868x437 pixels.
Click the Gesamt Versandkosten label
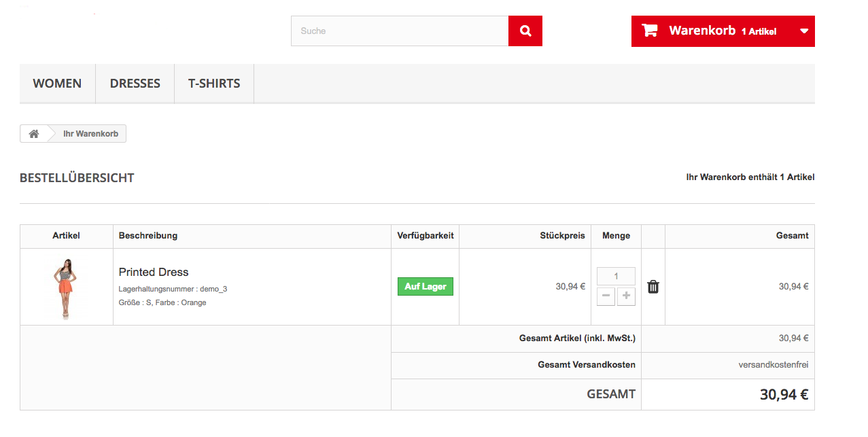pyautogui.click(x=587, y=365)
